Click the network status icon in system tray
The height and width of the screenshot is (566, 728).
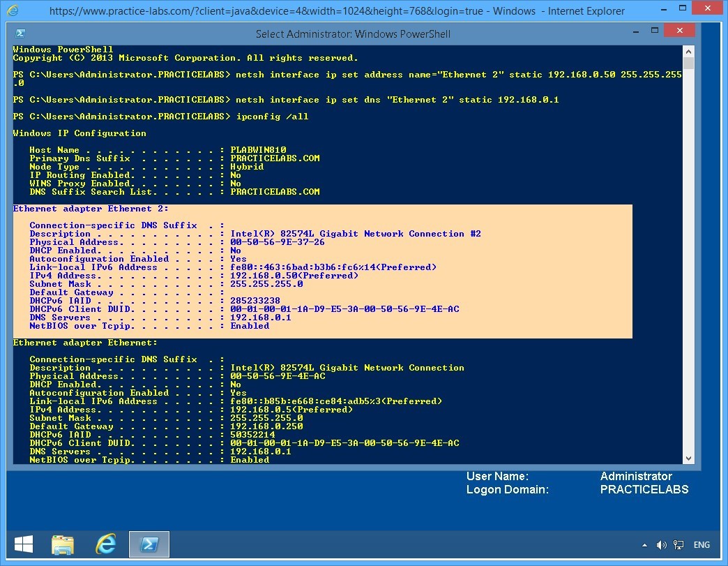678,545
